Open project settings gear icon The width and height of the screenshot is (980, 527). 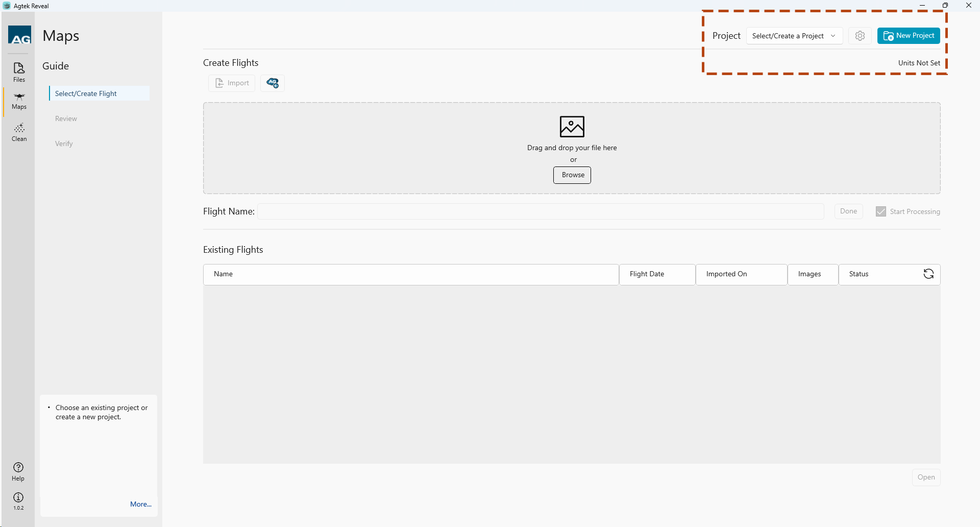tap(860, 36)
